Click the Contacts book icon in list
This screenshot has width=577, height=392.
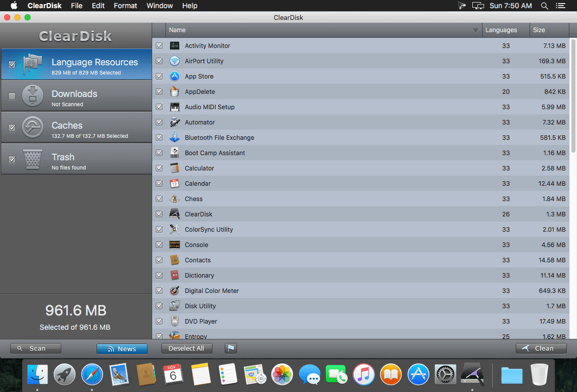click(x=175, y=260)
